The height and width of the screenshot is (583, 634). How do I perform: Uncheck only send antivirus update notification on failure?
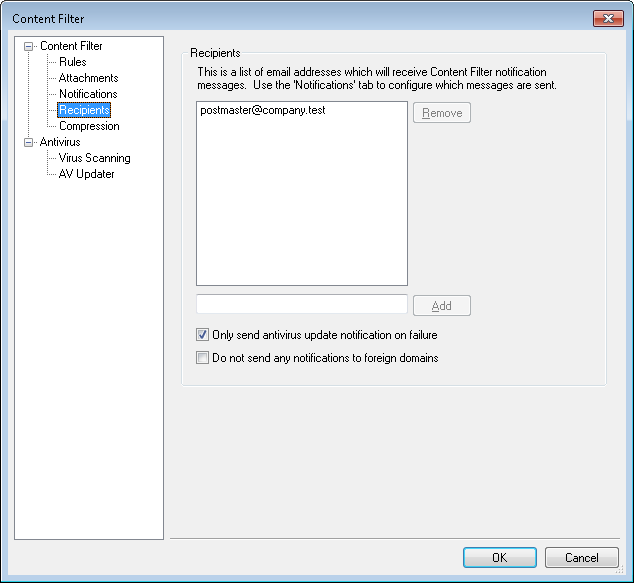point(203,335)
